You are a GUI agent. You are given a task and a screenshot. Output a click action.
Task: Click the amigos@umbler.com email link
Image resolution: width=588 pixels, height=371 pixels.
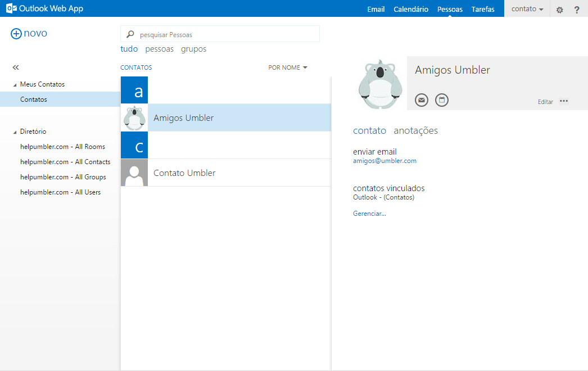(385, 161)
